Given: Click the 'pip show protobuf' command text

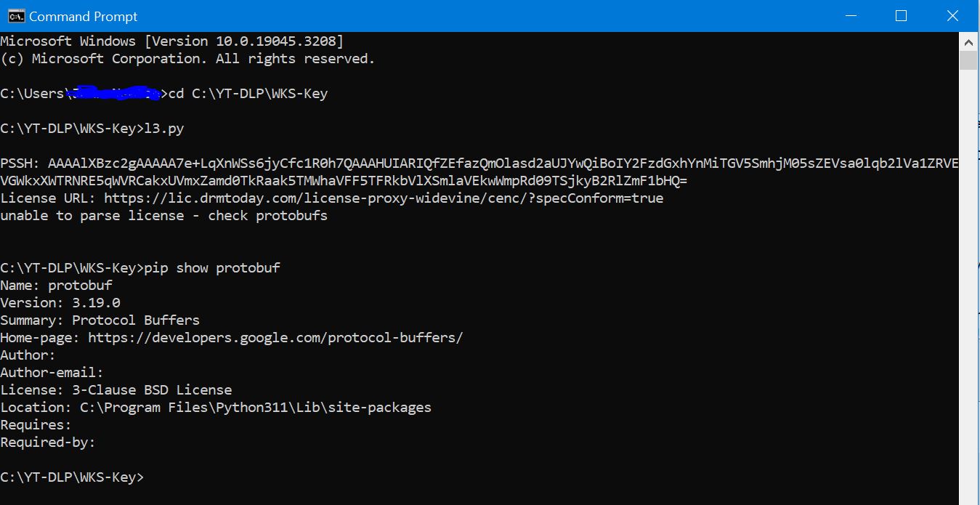Looking at the screenshot, I should point(212,268).
